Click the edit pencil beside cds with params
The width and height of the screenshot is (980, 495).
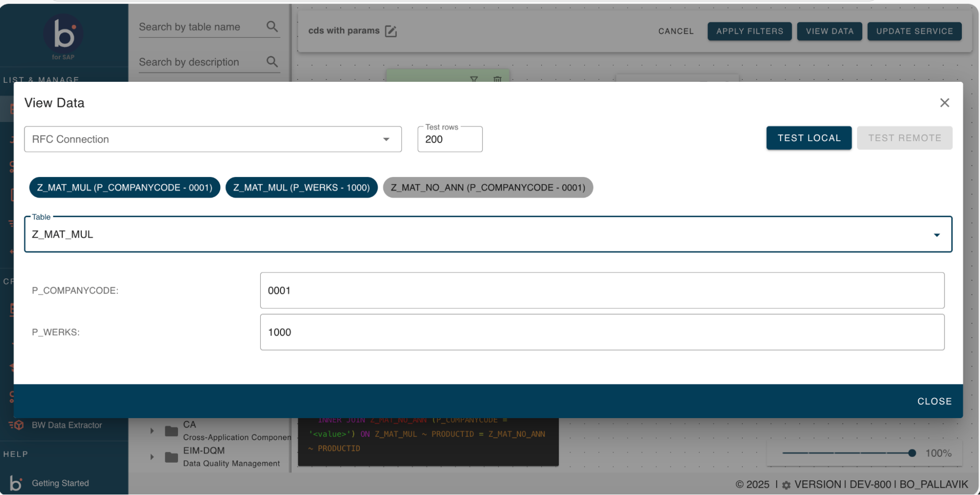click(x=391, y=31)
